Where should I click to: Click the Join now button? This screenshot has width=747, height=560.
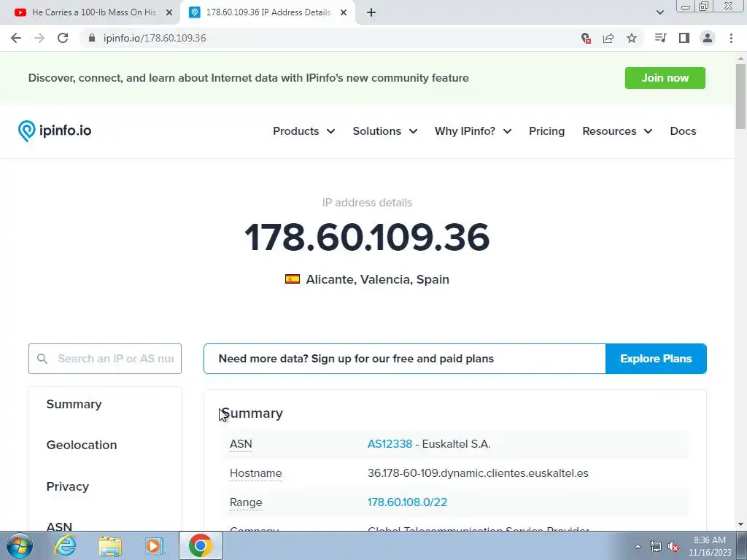(x=665, y=77)
